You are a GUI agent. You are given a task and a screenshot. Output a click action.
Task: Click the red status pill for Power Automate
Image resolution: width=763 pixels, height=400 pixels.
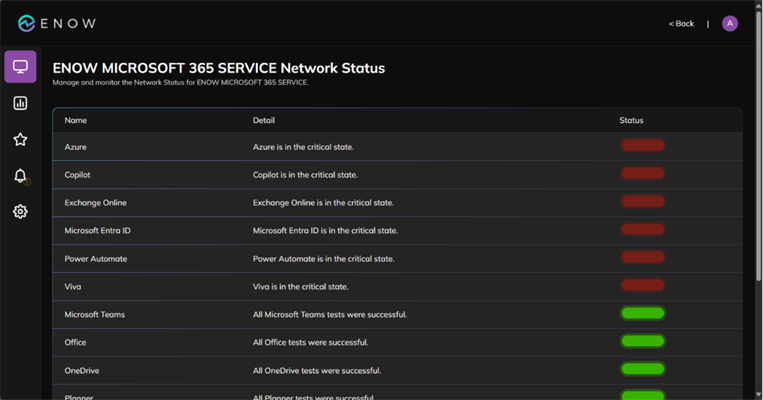(x=643, y=257)
